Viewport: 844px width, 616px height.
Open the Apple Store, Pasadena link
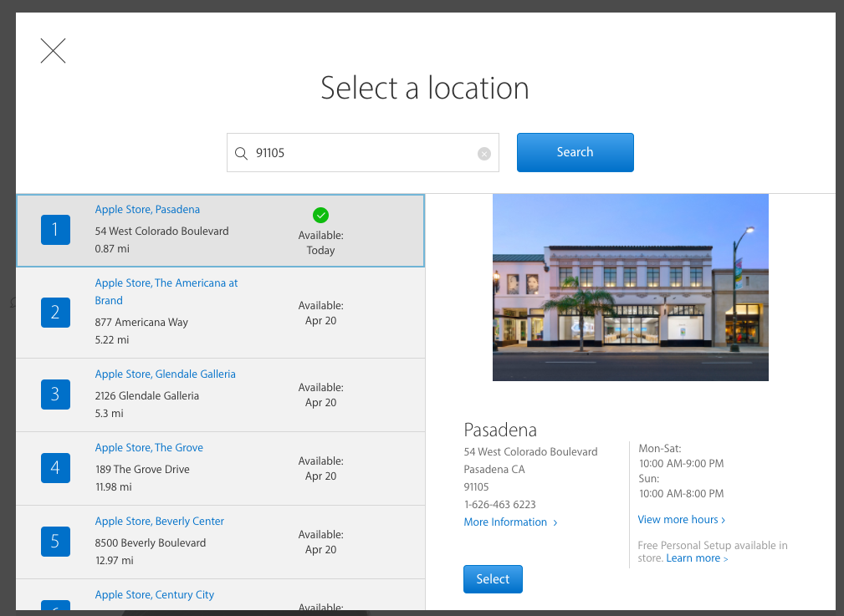point(147,210)
